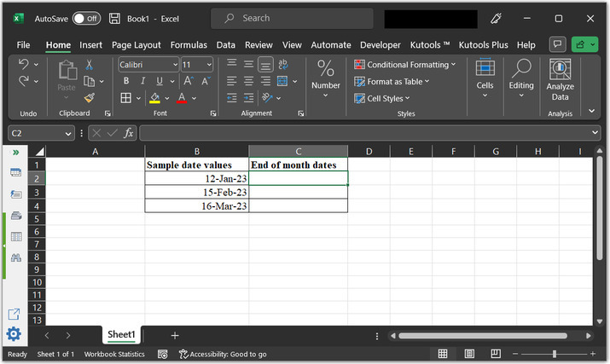610x364 pixels.
Task: Switch to the Insert tab
Action: 90,45
